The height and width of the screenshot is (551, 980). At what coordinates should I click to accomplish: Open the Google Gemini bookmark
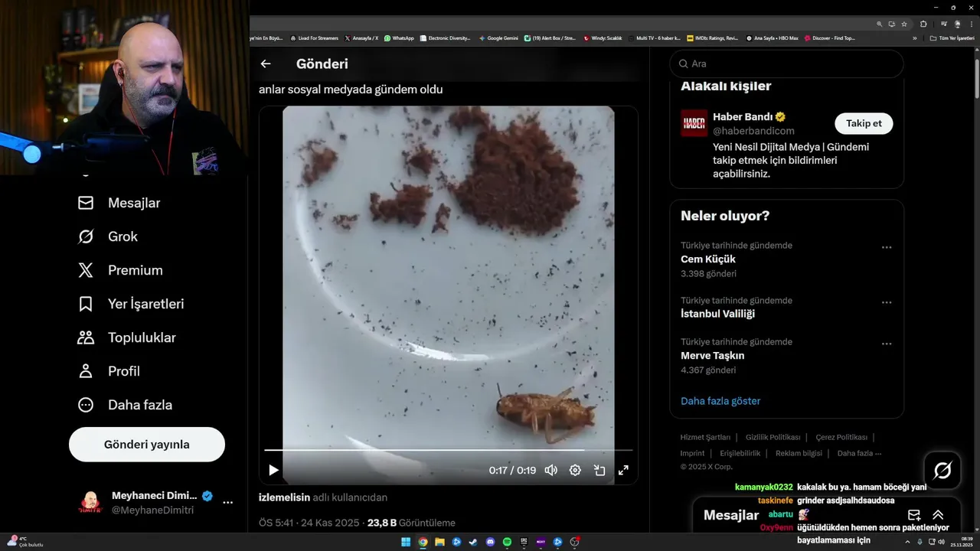click(498, 37)
